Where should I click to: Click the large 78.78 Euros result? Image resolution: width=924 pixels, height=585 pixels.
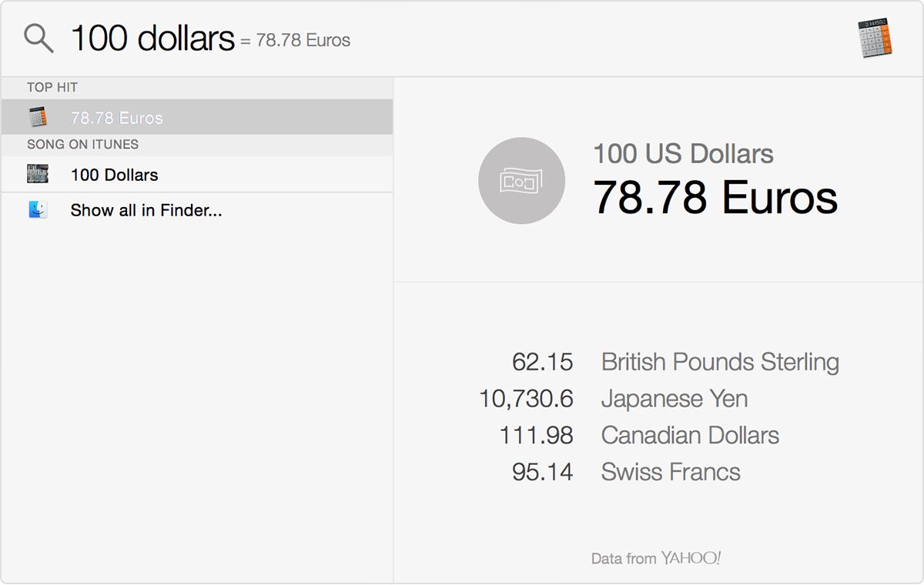715,196
